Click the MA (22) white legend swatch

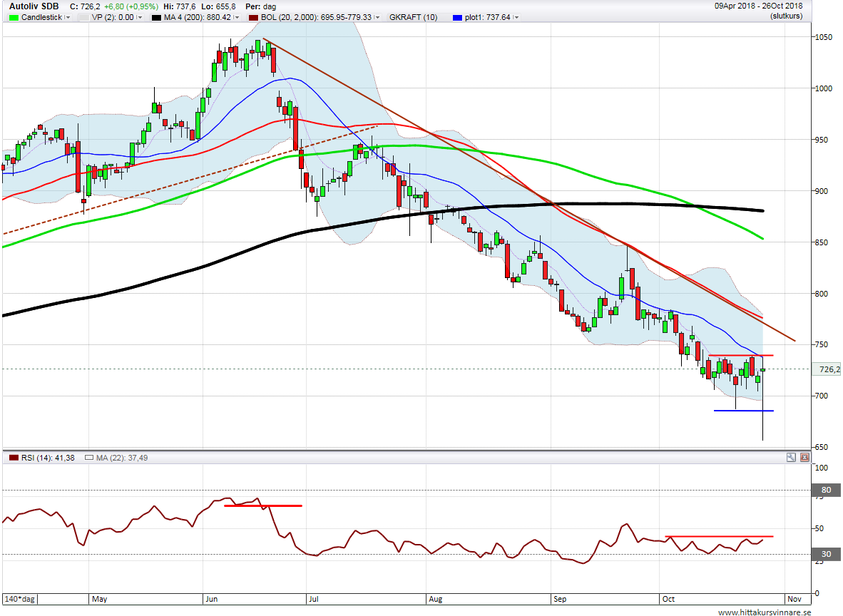[89, 458]
